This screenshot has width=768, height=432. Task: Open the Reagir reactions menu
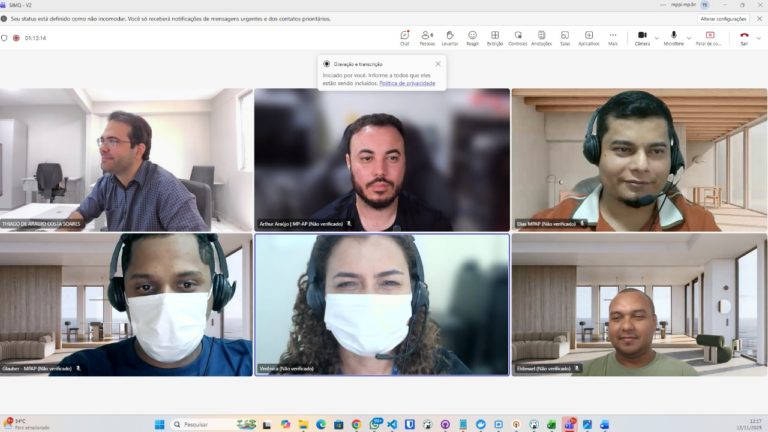472,37
